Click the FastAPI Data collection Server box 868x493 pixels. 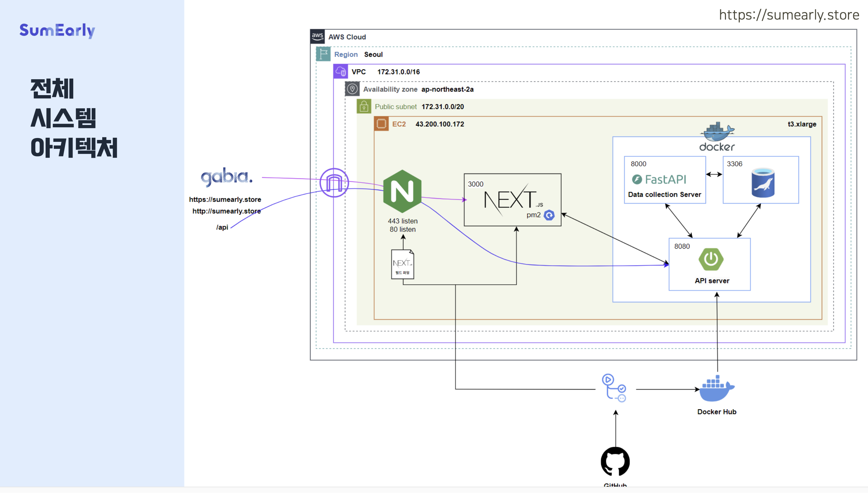664,180
